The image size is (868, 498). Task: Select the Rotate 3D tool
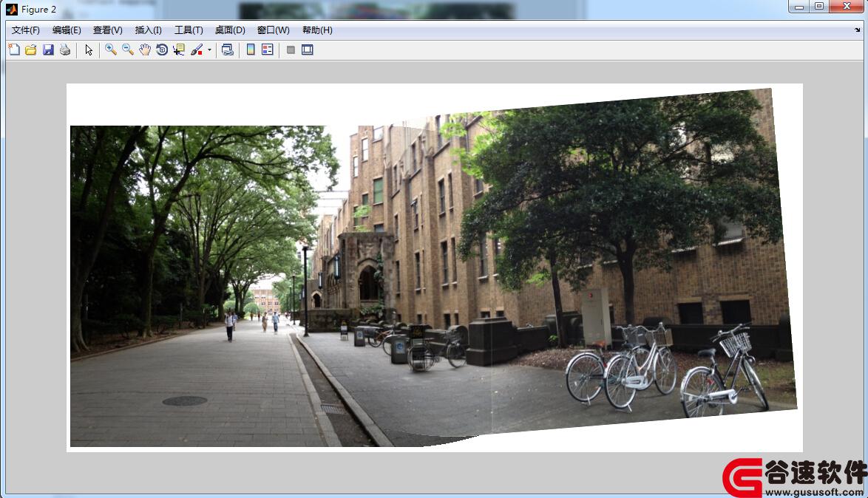click(x=162, y=50)
